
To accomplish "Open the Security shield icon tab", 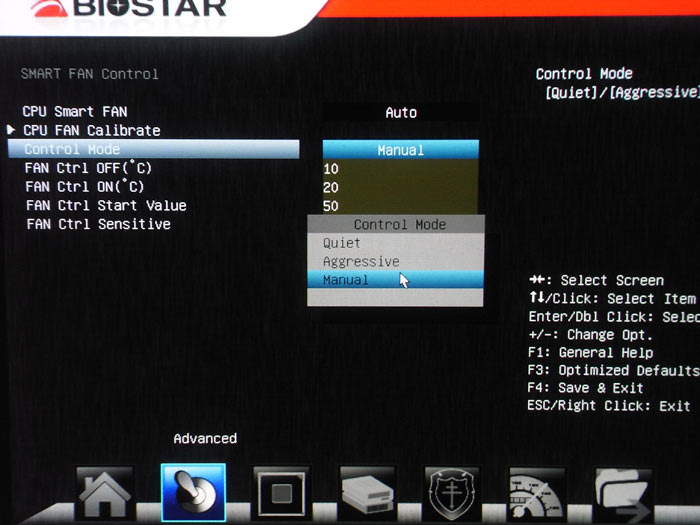I will click(x=452, y=493).
